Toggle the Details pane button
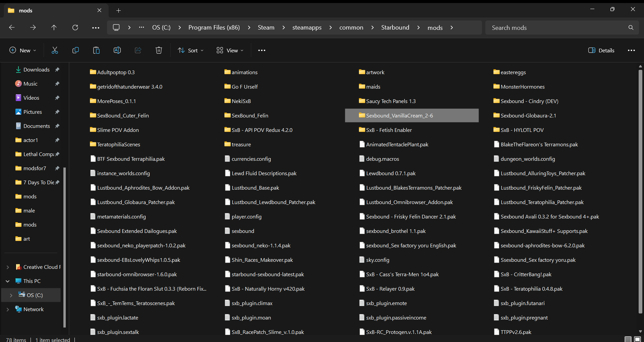The image size is (644, 342). coord(601,50)
